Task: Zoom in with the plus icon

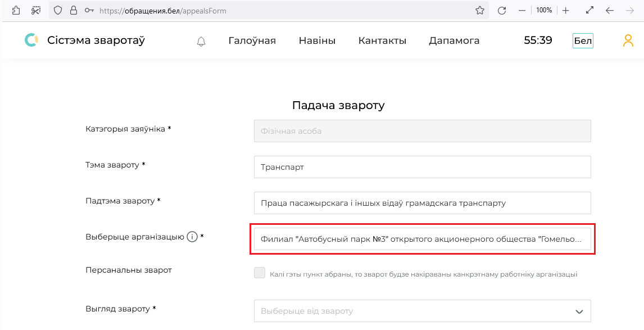Action: pyautogui.click(x=565, y=10)
